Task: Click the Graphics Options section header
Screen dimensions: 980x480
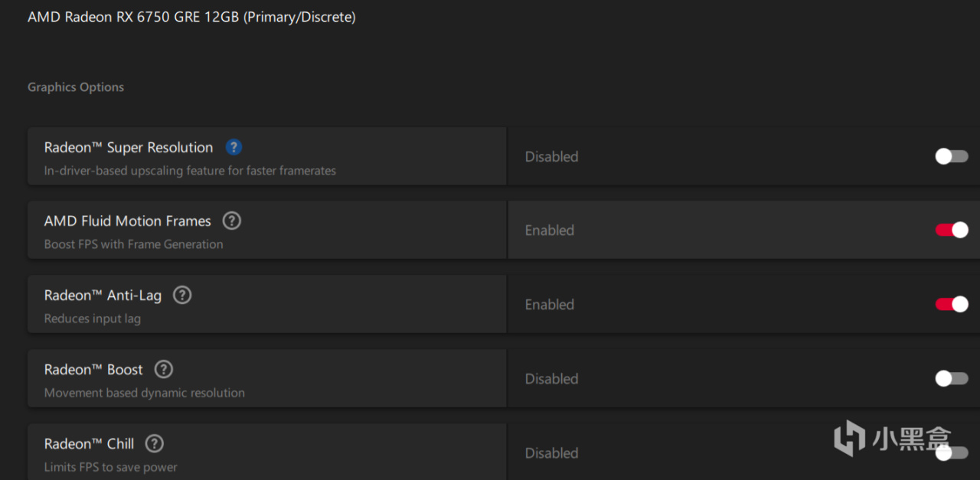Action: click(x=76, y=87)
